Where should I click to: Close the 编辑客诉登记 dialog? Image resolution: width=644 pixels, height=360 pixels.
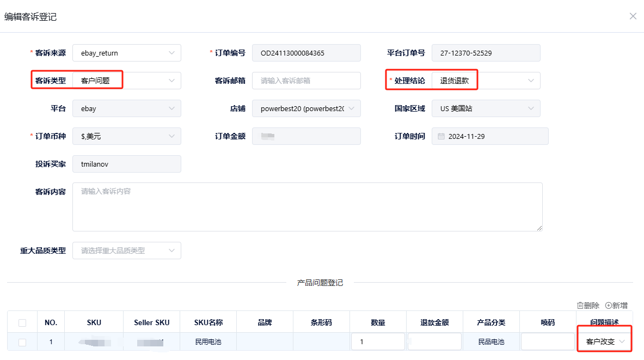(633, 16)
